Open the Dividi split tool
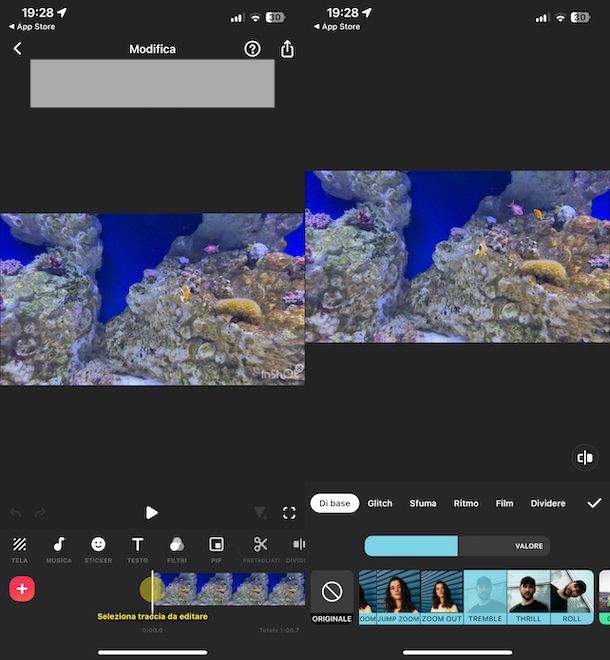 pos(296,550)
